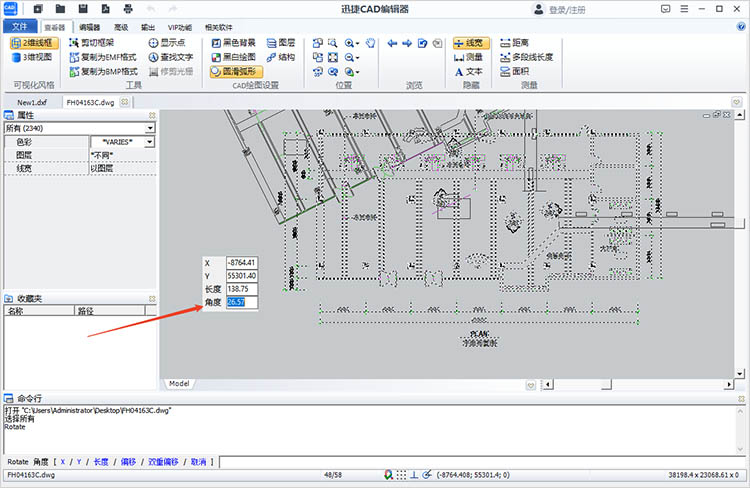Viewport: 750px width, 488px height.
Task: Choose 偏移 offset command option
Action: pos(128,462)
